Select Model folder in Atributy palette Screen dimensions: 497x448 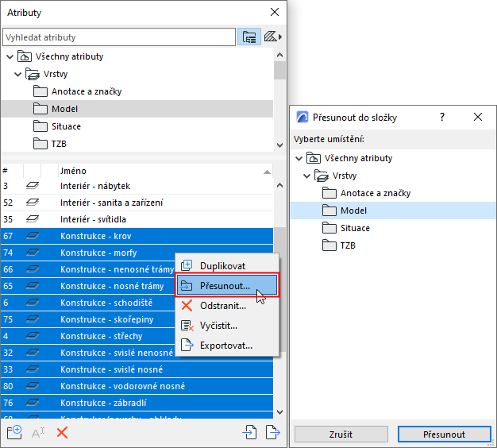(x=137, y=109)
